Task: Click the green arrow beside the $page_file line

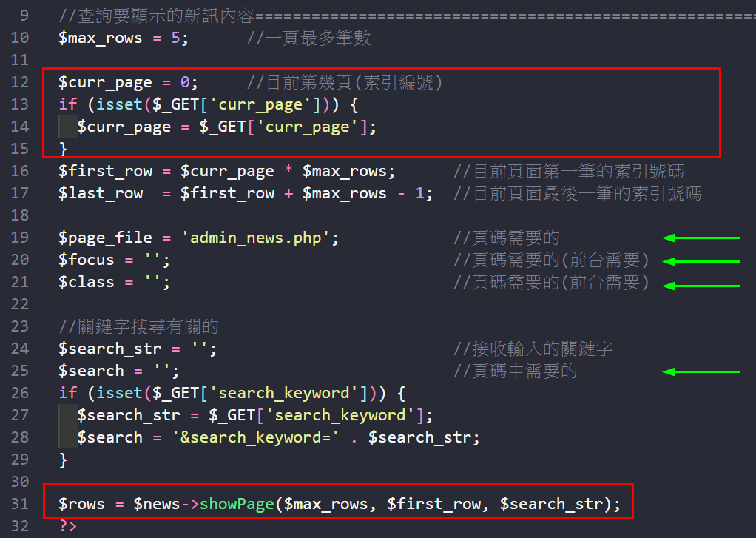Action: click(701, 238)
